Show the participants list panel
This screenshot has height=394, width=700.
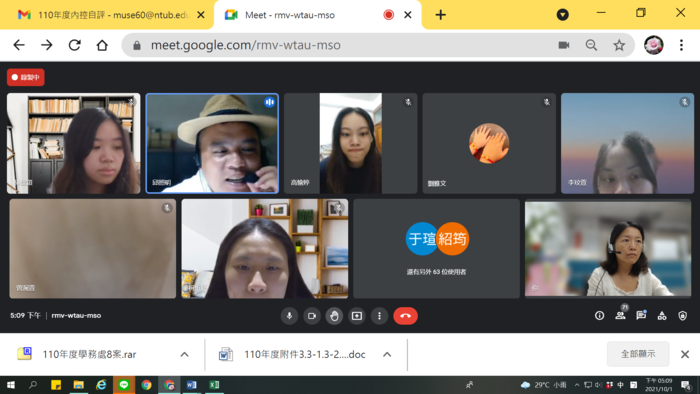coord(620,315)
